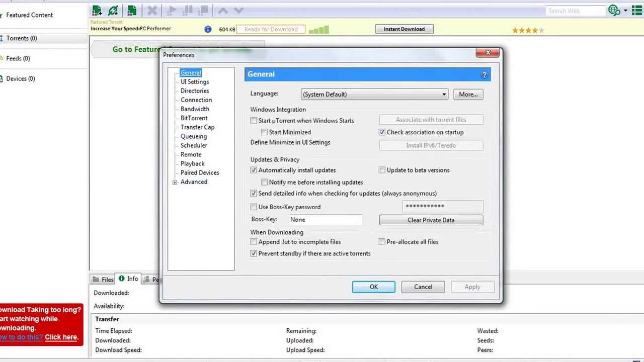Screen dimensions: 644x362
Task: Select Torrents (0) in the sidebar
Action: tap(21, 38)
